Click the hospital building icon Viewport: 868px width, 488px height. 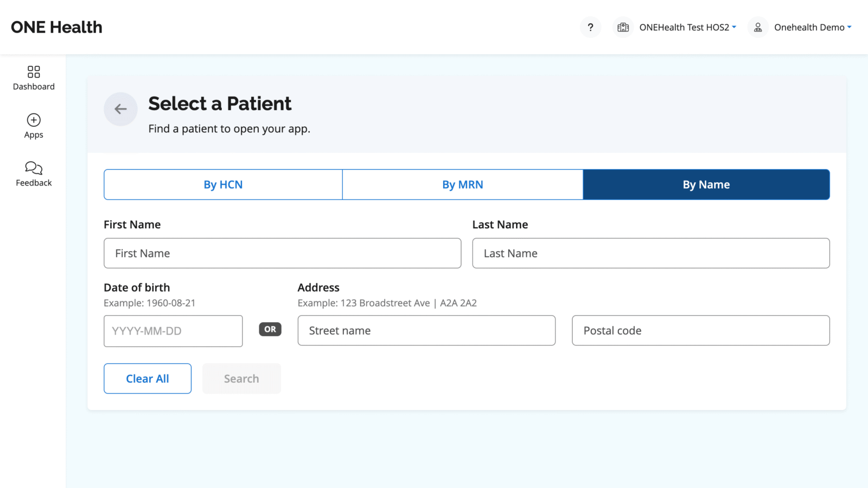[623, 27]
